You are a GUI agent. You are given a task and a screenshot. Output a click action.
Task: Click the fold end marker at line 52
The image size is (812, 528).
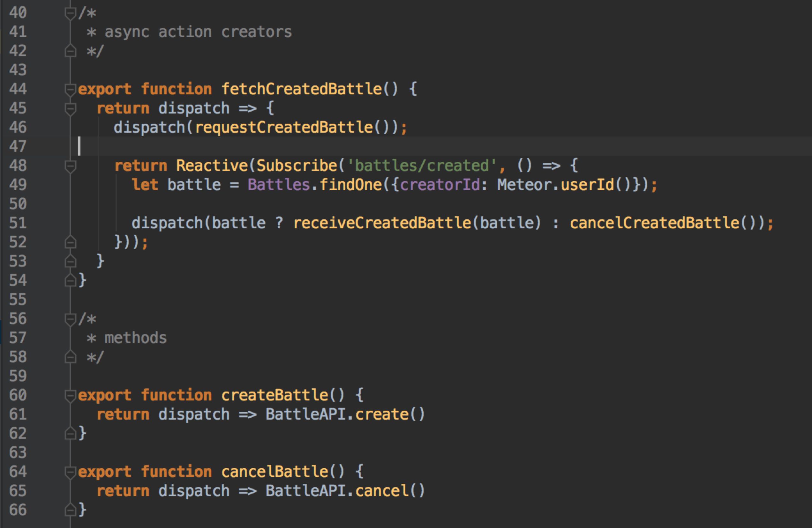point(70,242)
